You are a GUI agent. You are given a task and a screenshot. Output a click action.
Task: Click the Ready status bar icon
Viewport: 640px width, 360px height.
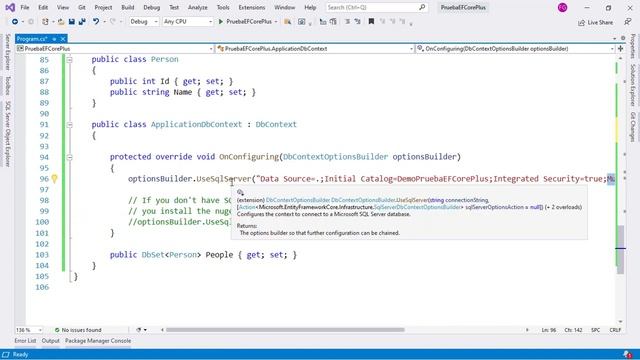[6, 354]
